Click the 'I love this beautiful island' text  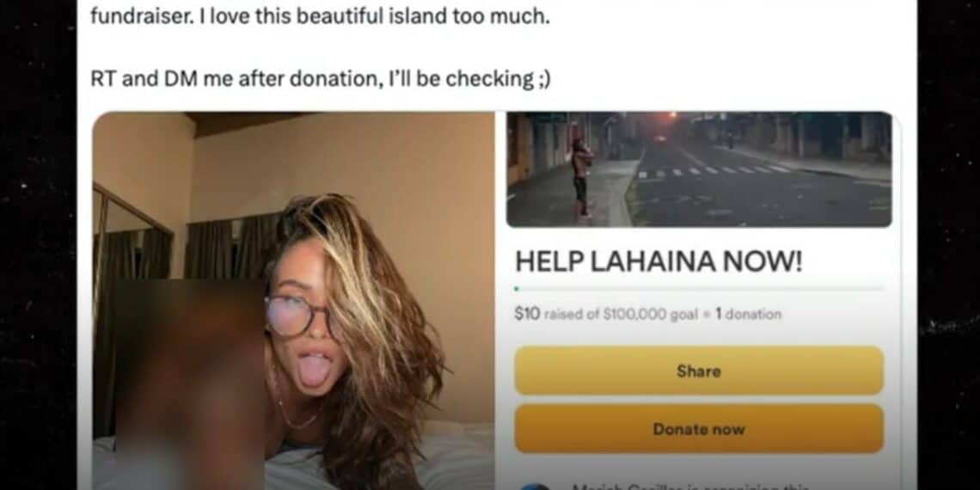374,16
